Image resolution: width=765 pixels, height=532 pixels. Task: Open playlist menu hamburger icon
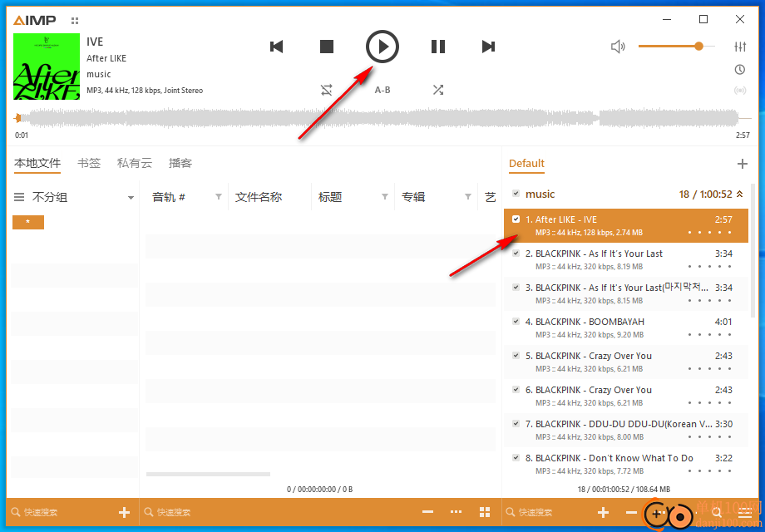[745, 512]
